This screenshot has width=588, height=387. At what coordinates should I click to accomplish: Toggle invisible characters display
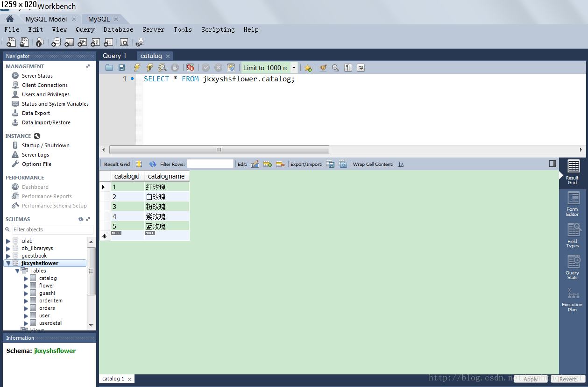(x=348, y=68)
